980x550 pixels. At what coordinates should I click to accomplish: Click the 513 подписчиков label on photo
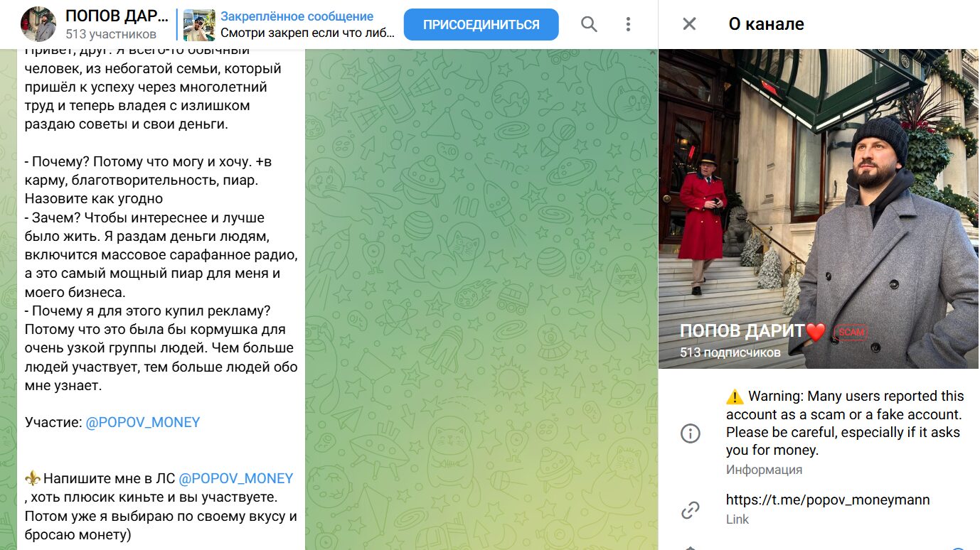[730, 352]
